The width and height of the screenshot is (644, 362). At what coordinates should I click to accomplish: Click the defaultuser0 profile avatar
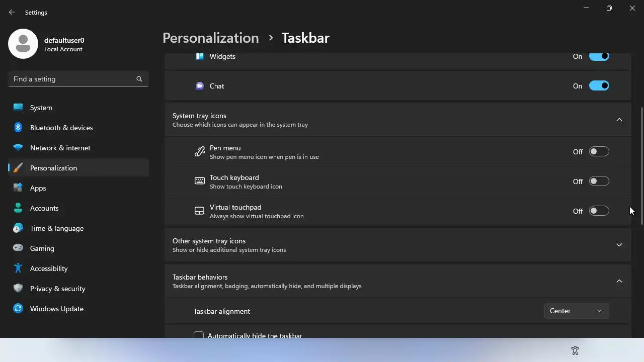click(x=23, y=44)
